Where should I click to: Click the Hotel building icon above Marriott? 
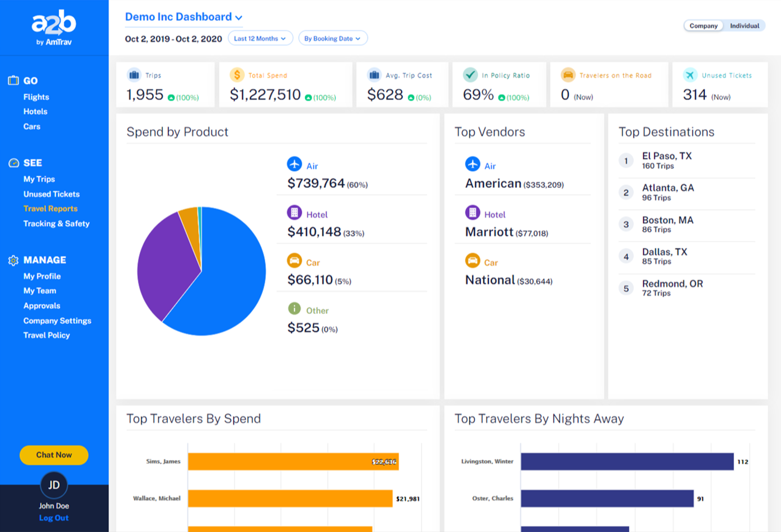click(472, 213)
